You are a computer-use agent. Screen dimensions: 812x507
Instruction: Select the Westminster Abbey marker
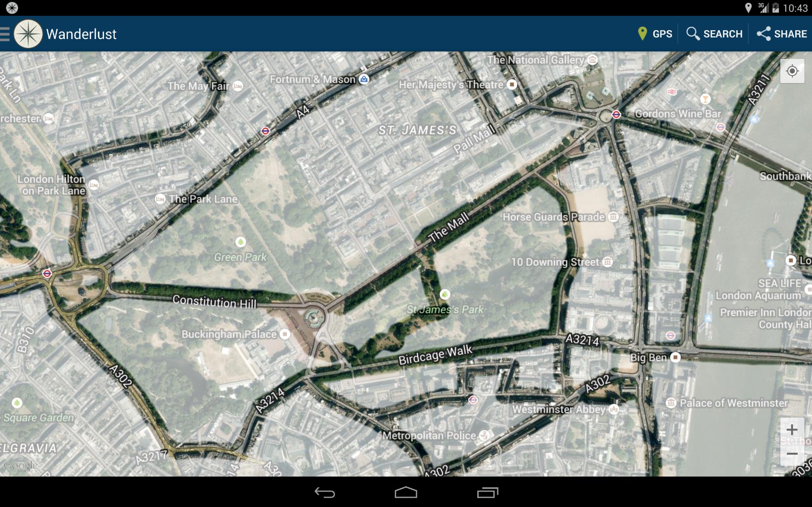point(614,409)
